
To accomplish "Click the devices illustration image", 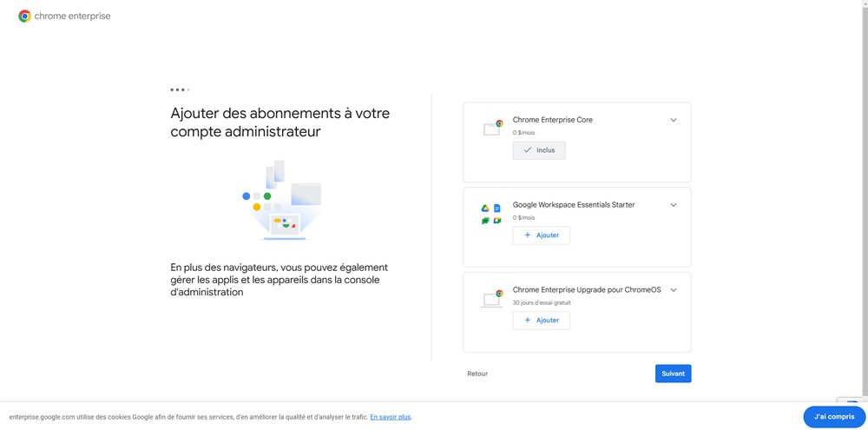I will coord(281,202).
